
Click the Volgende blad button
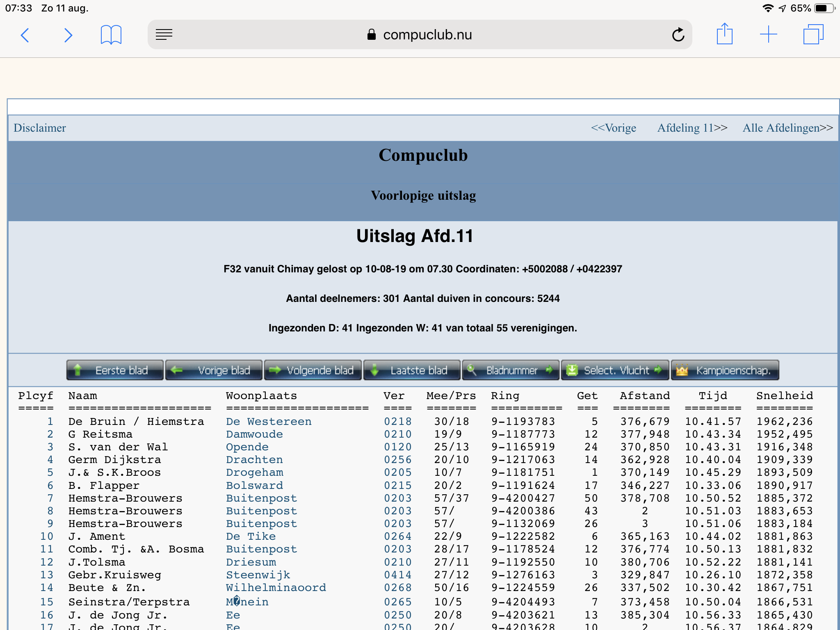point(313,370)
